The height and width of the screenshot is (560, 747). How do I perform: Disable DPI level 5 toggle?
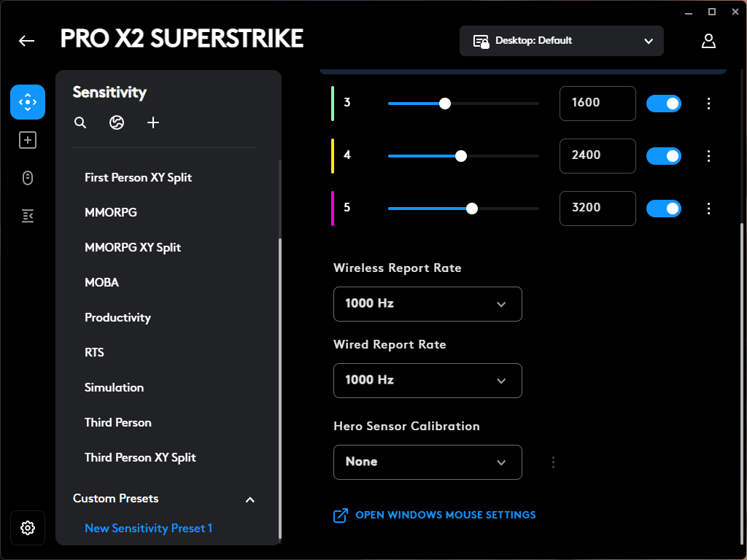pyautogui.click(x=664, y=208)
